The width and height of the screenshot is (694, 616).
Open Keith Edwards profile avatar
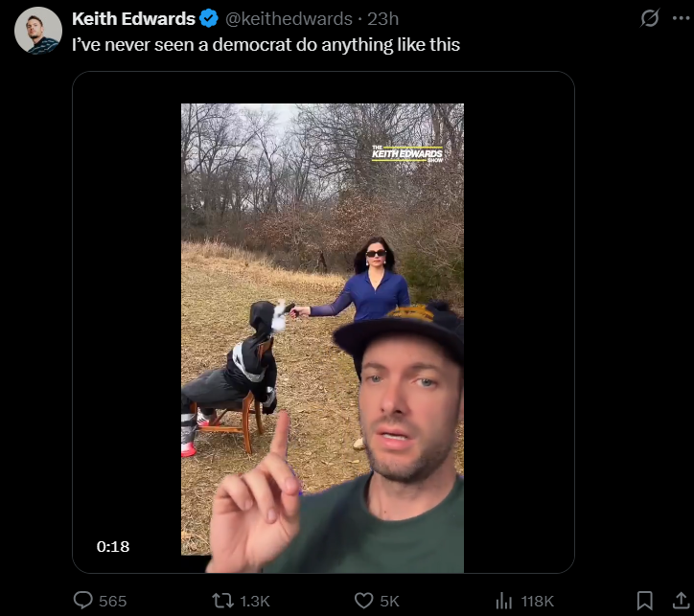coord(38,30)
